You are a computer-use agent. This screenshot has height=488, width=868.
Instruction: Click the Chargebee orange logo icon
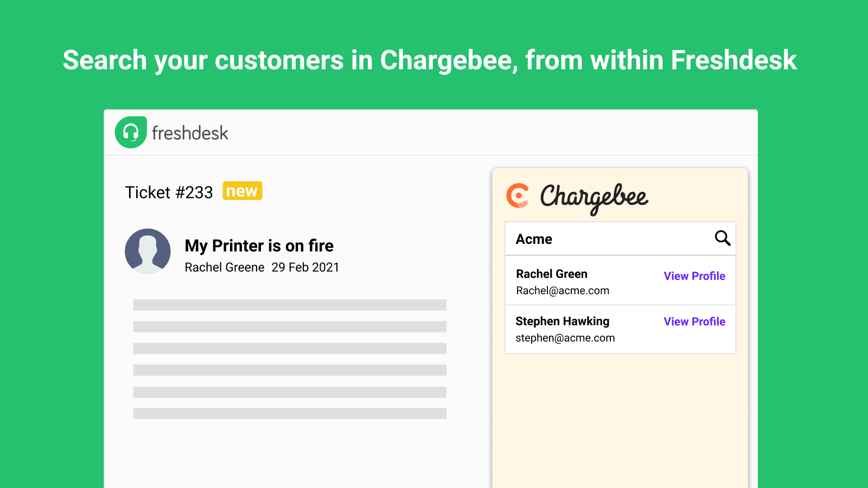tap(518, 196)
